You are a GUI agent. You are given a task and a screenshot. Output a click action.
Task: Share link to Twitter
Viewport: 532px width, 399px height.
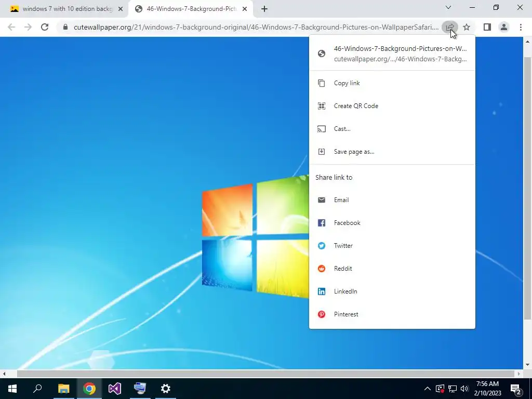[x=392, y=246]
